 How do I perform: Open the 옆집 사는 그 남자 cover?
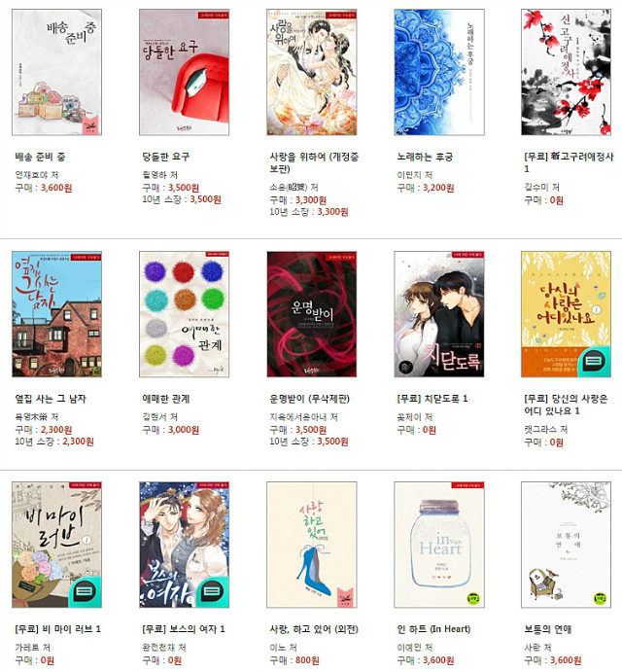(56, 314)
